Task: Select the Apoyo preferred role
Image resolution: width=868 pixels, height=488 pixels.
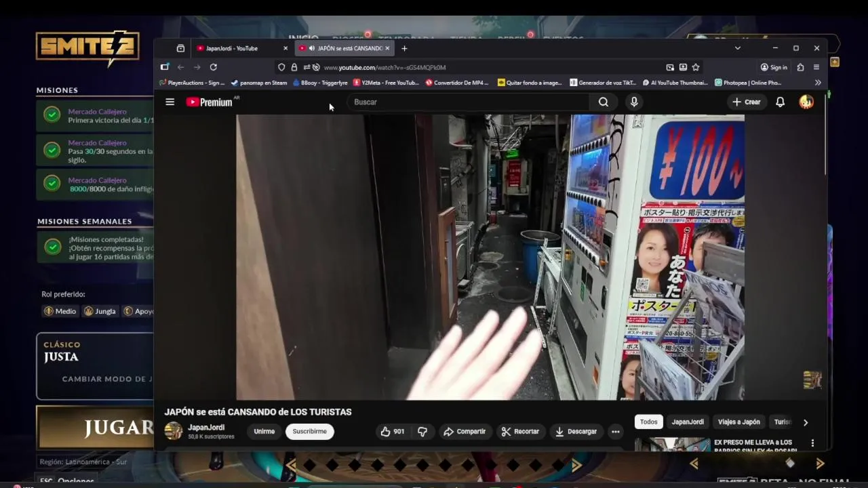Action: click(x=138, y=311)
